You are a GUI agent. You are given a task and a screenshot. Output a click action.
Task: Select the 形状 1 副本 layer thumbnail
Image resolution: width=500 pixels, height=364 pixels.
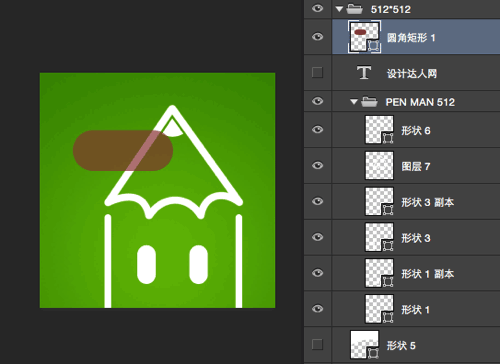379,273
